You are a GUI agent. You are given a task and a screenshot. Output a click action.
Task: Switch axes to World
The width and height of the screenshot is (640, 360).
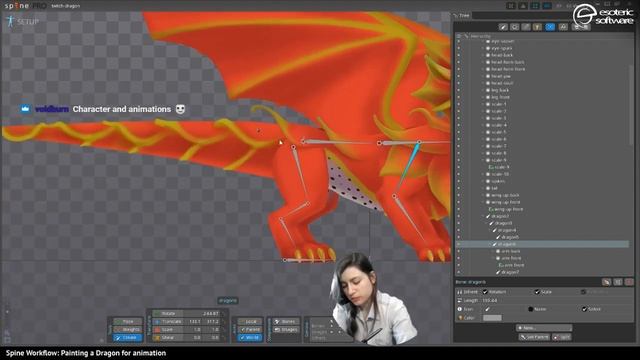pyautogui.click(x=250, y=338)
